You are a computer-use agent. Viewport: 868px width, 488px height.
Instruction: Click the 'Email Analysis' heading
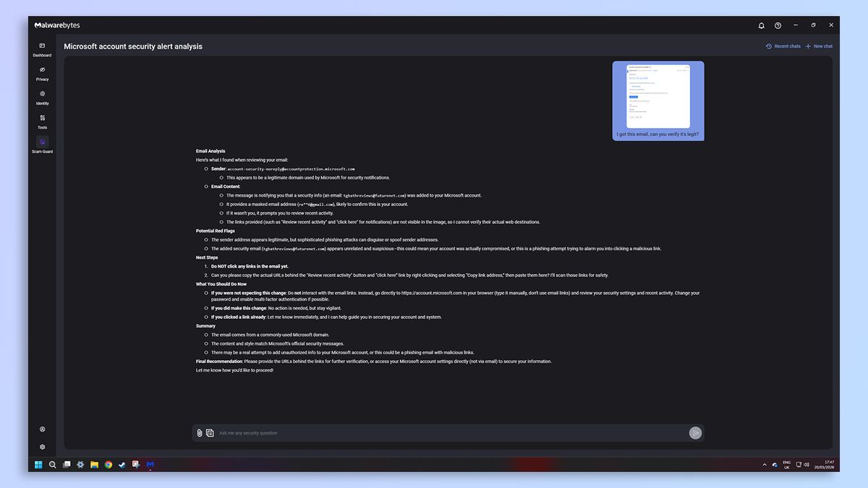(x=210, y=151)
